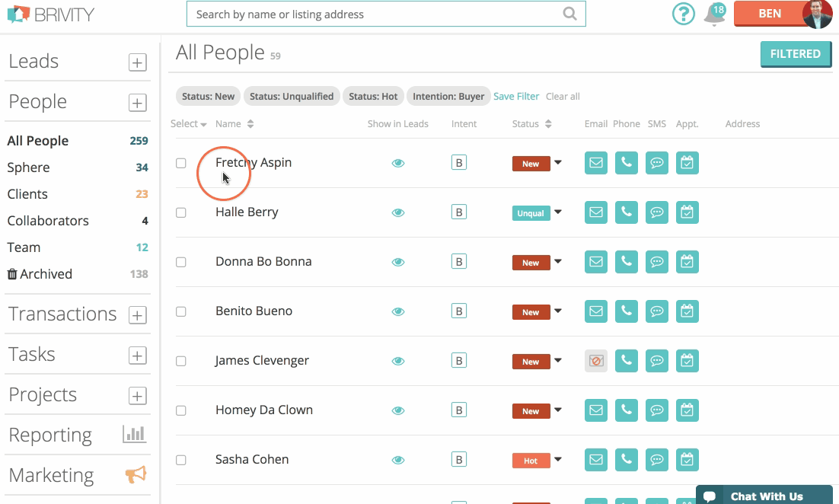Toggle Show in Leads eye for Fretchy Aspin

pos(398,163)
